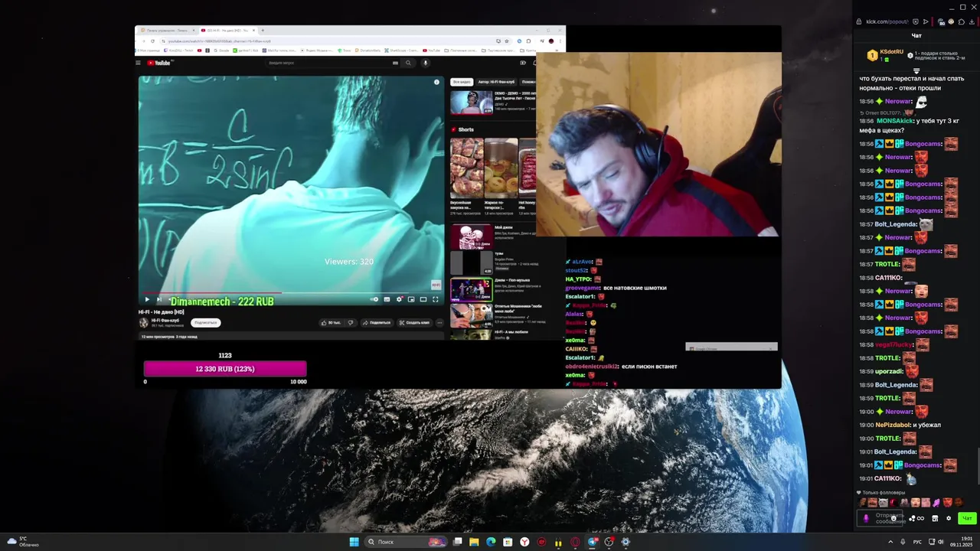Click KSdotRU top gifter entry
Viewport: 980px width, 551px height.
886,54
